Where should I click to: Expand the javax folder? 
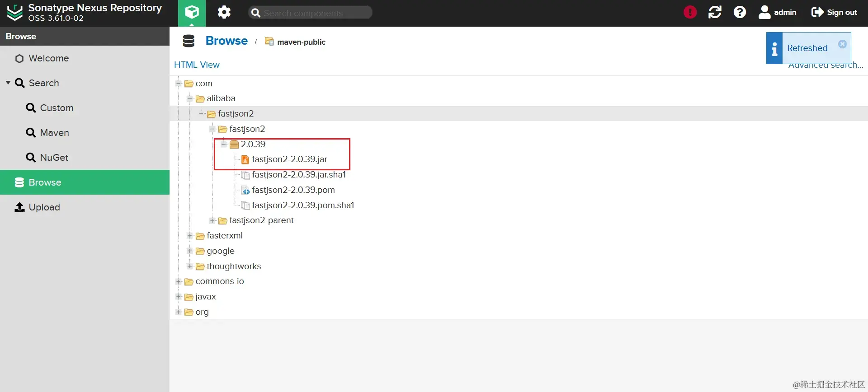[179, 297]
